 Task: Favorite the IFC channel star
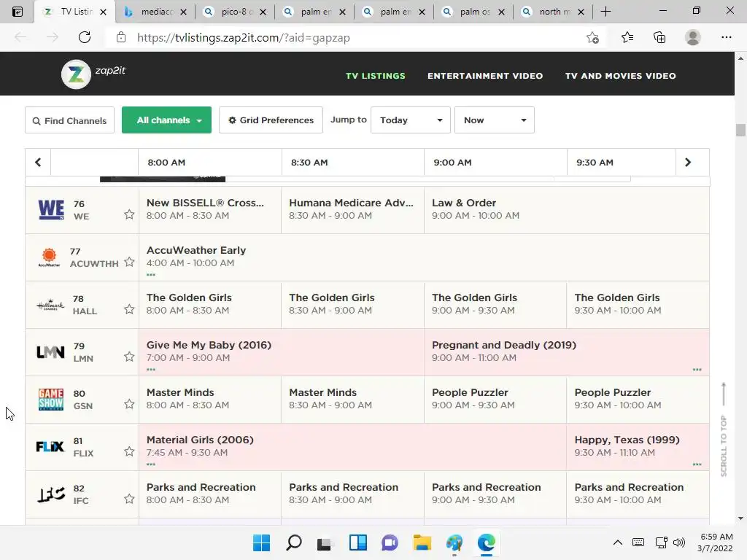tap(129, 499)
